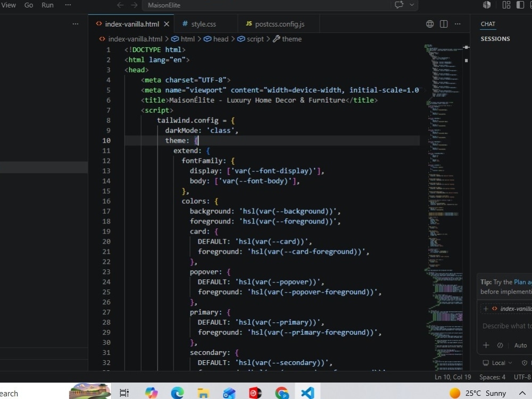Screen dimensions: 532x399
Task: Click the circular slash icon in chat toolbar
Action: pos(500,345)
